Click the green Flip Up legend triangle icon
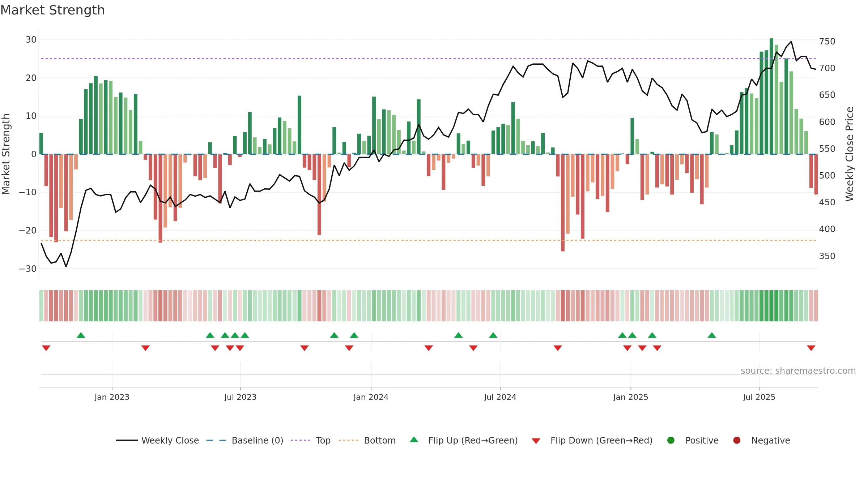The image size is (868, 488). pyautogui.click(x=414, y=440)
